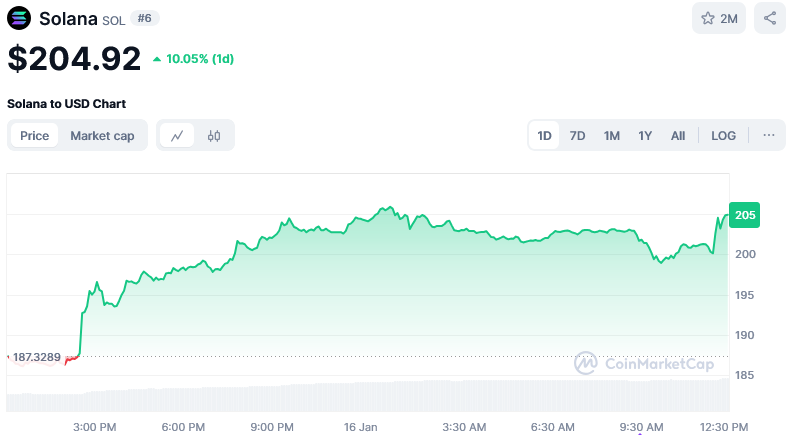Add Solana to watchlist with star button
The width and height of the screenshot is (802, 435).
pos(719,18)
